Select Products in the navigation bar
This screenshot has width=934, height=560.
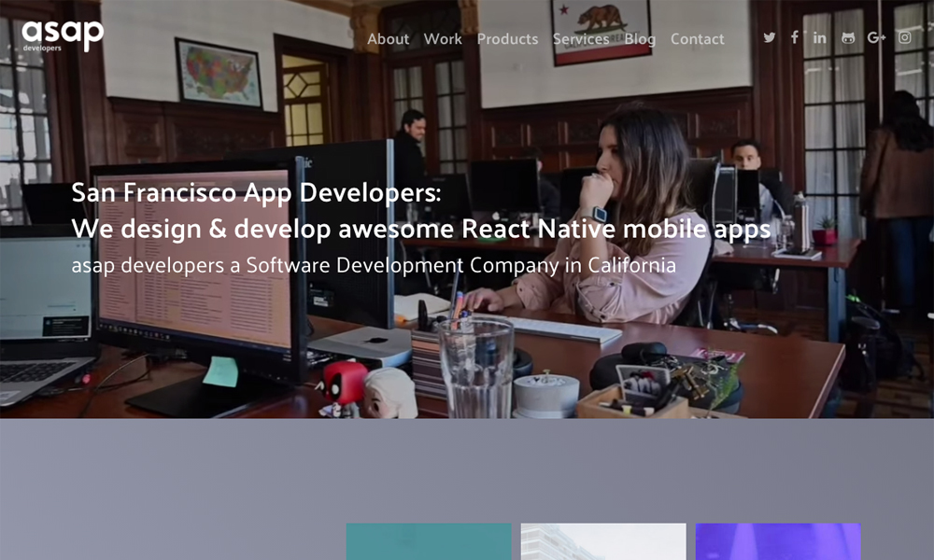pyautogui.click(x=507, y=39)
